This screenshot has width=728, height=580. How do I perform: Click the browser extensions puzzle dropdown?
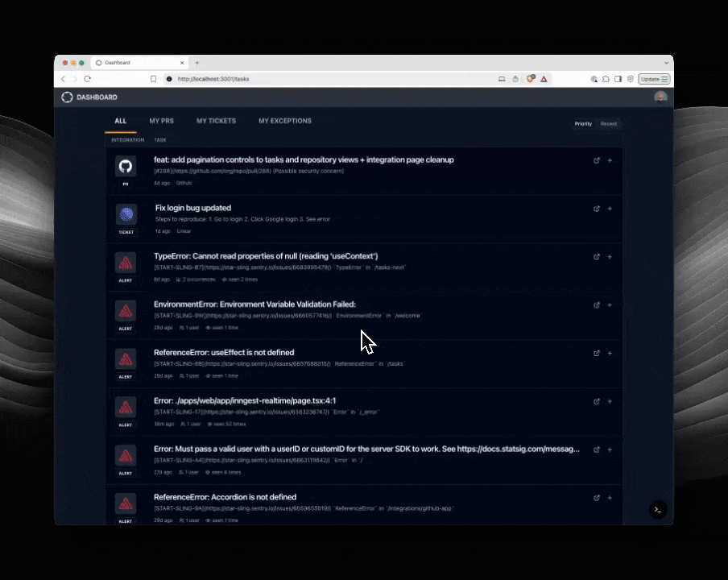click(606, 79)
